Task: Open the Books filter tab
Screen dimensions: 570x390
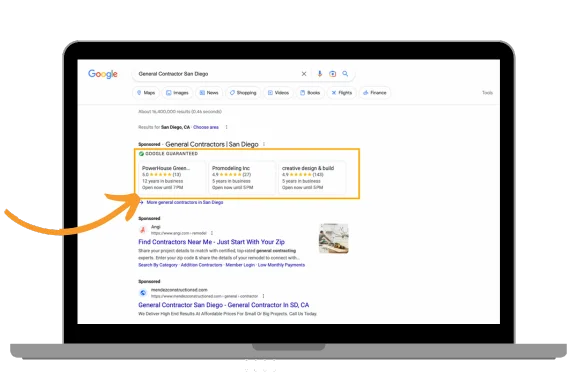Action: [310, 93]
